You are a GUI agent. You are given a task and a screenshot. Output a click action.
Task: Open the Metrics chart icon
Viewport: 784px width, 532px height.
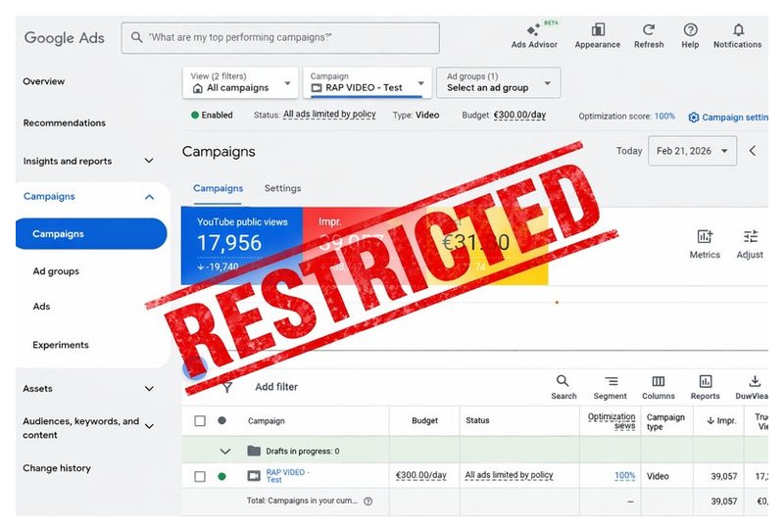pos(705,236)
